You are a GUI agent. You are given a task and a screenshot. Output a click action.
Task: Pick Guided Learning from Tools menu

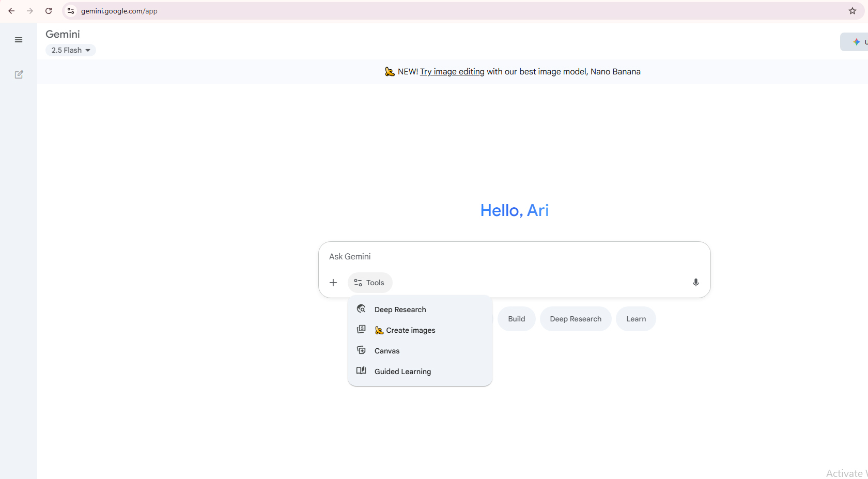tap(402, 372)
